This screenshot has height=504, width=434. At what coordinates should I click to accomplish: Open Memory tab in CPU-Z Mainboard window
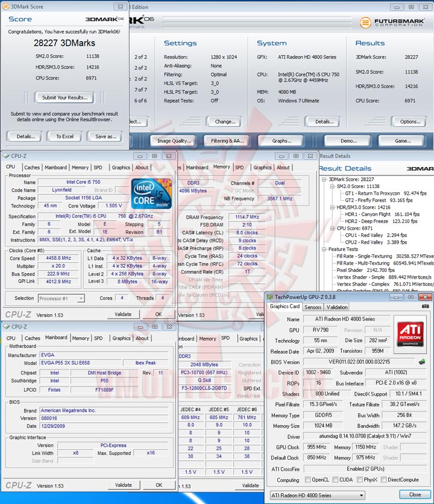(80, 338)
